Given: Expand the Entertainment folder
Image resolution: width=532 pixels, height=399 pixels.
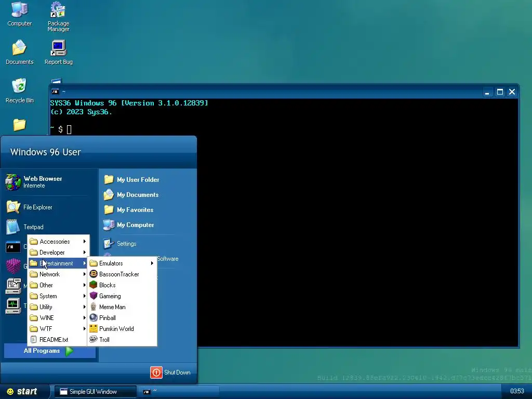Looking at the screenshot, I should [x=58, y=263].
